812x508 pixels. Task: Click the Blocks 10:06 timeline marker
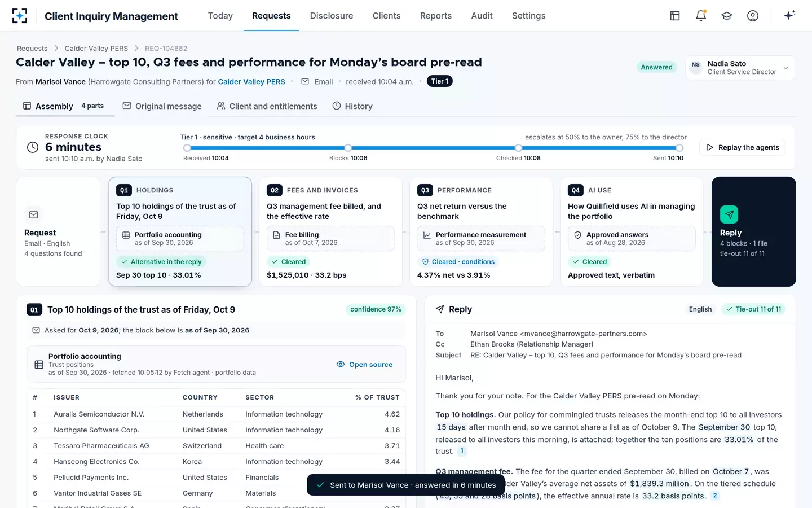click(348, 148)
